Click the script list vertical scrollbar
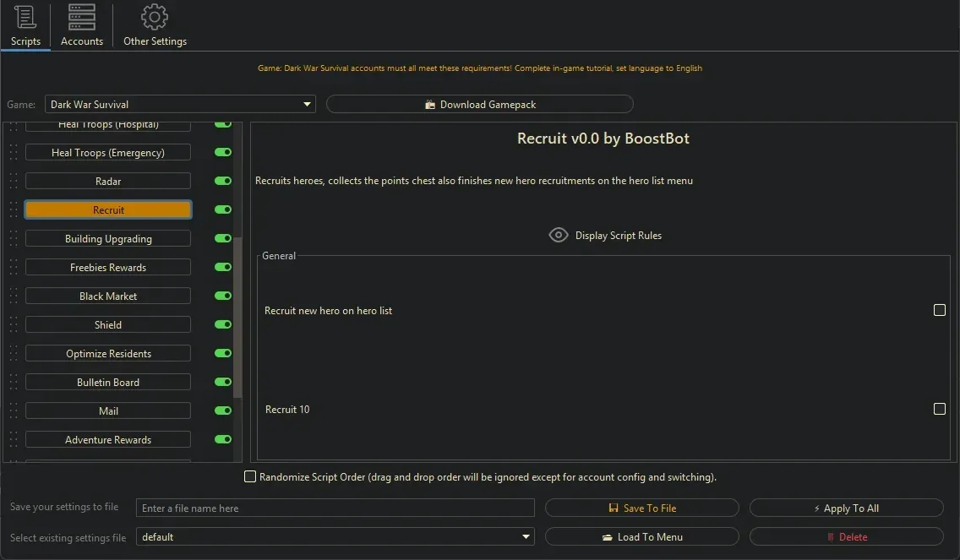Screen dimensions: 960x560 (x=237, y=317)
